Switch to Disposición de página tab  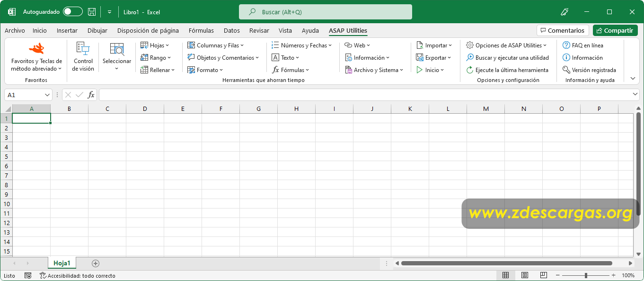[x=148, y=30]
